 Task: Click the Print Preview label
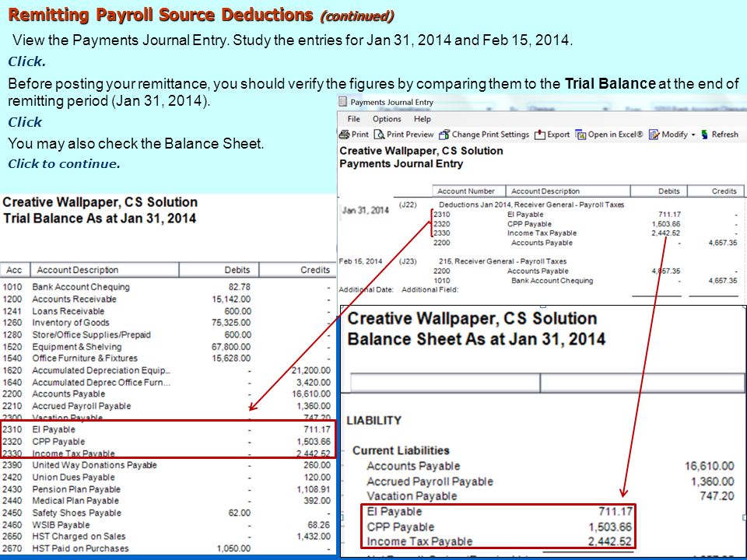point(410,135)
